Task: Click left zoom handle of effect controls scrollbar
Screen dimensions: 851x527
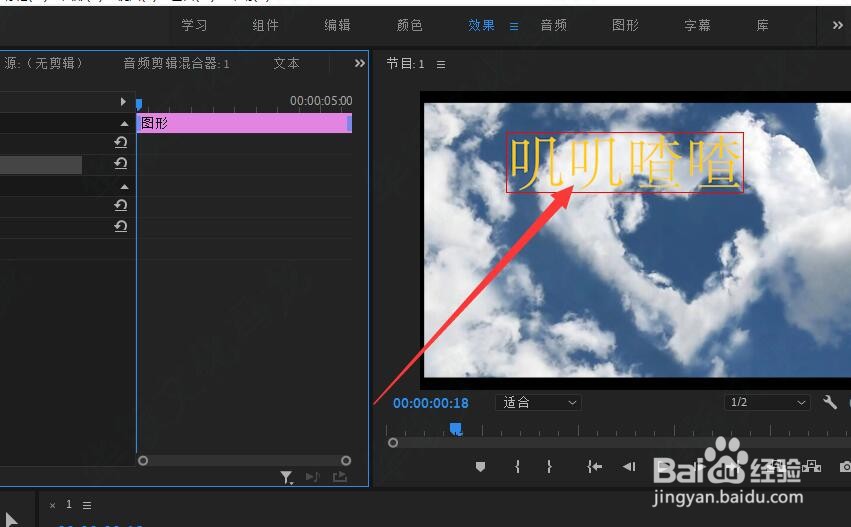Action: pos(143,461)
